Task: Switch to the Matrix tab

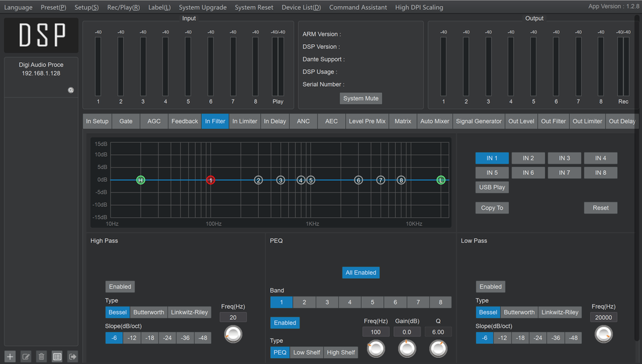Action: click(403, 122)
